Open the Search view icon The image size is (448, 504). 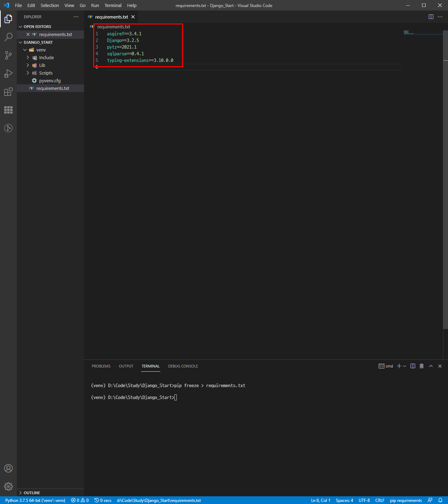click(8, 37)
